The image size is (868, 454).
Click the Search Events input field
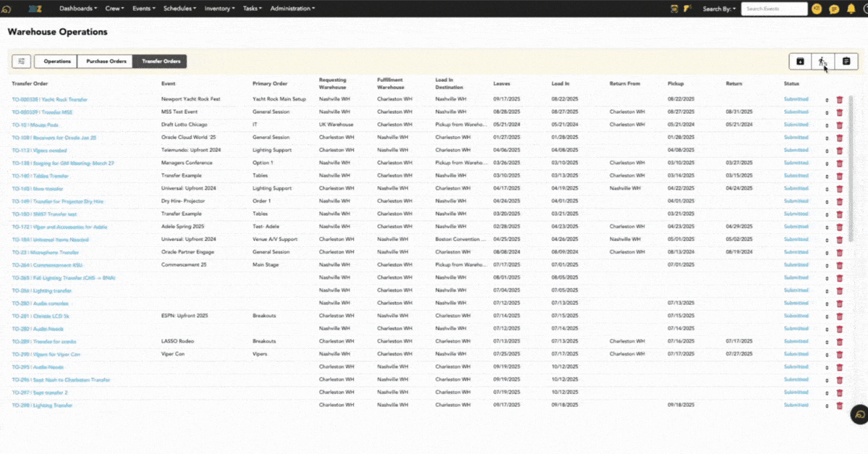coord(774,9)
